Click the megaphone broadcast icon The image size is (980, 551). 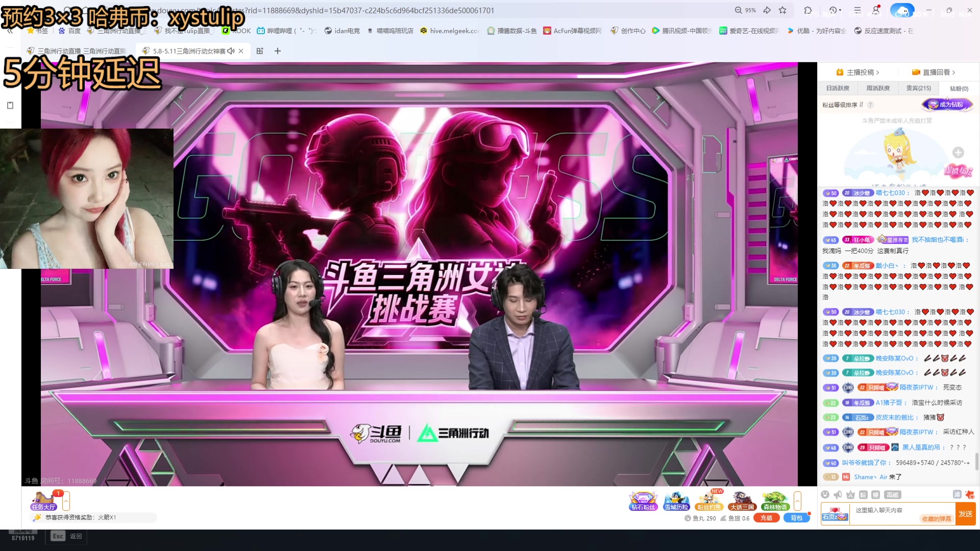click(x=838, y=494)
